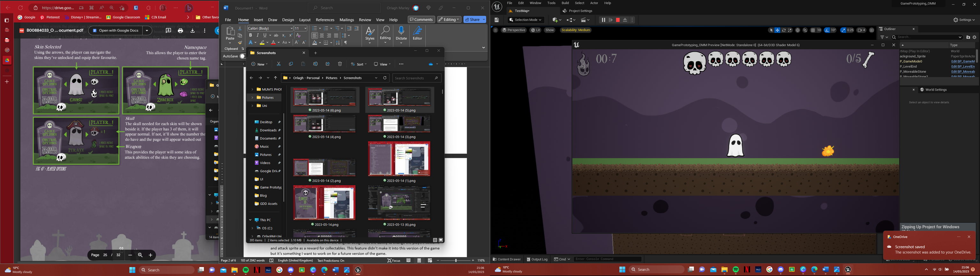The image size is (980, 276).
Task: Open the Comments button in Word
Action: tap(421, 19)
